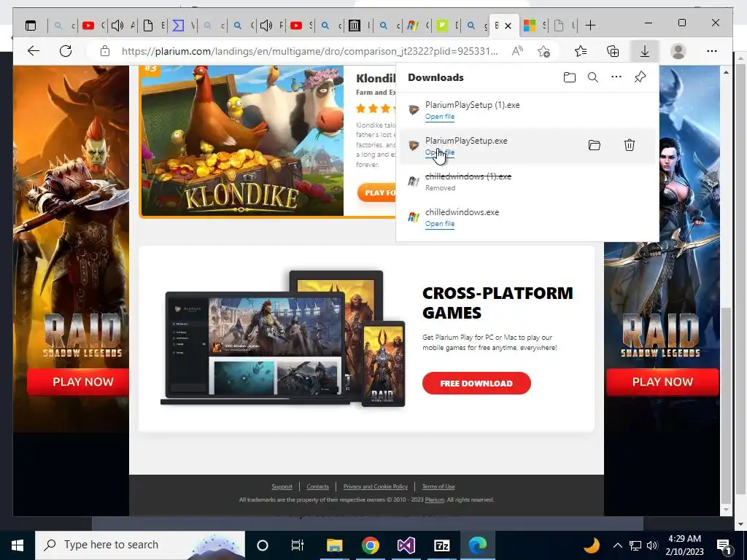The height and width of the screenshot is (560, 747).
Task: Open Privacy and Cookie Policy link
Action: (x=376, y=486)
